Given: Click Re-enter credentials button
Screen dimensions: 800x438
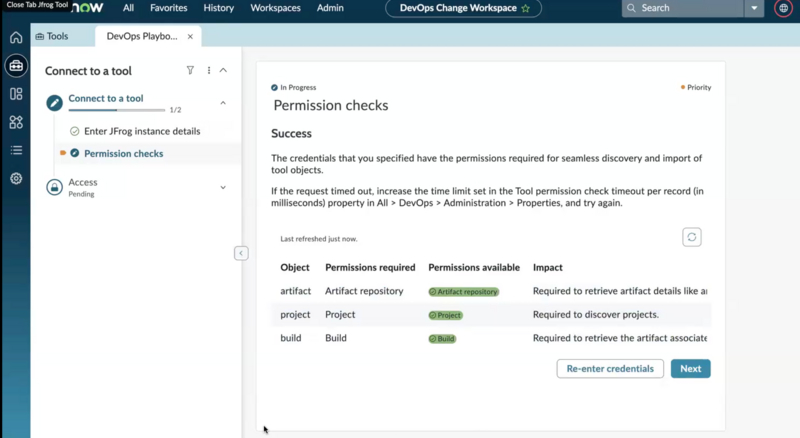Looking at the screenshot, I should point(610,369).
